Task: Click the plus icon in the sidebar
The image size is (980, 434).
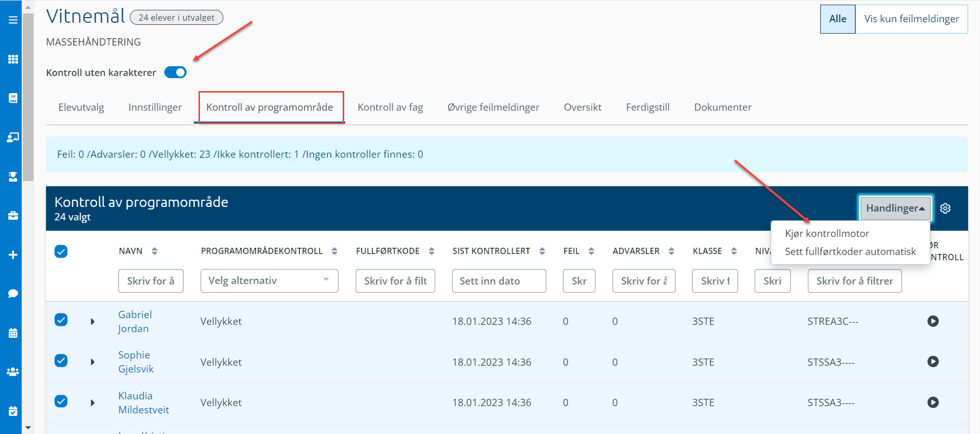Action: (x=13, y=255)
